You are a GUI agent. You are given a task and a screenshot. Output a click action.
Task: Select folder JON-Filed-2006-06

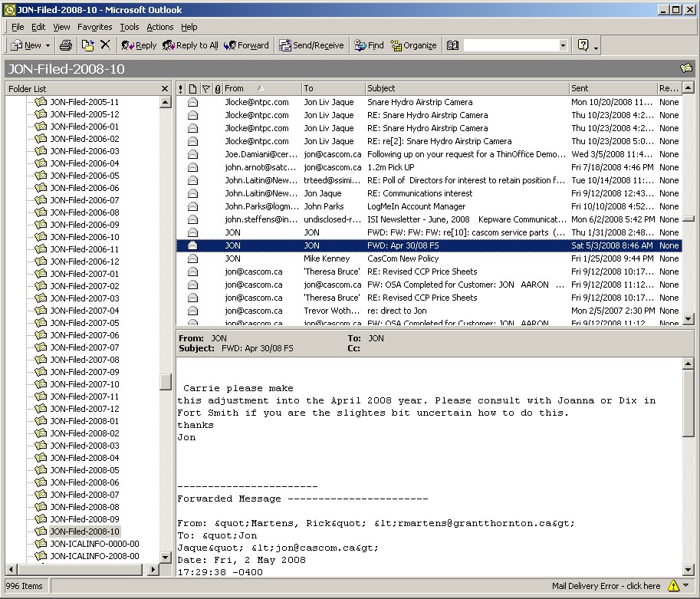click(x=84, y=188)
